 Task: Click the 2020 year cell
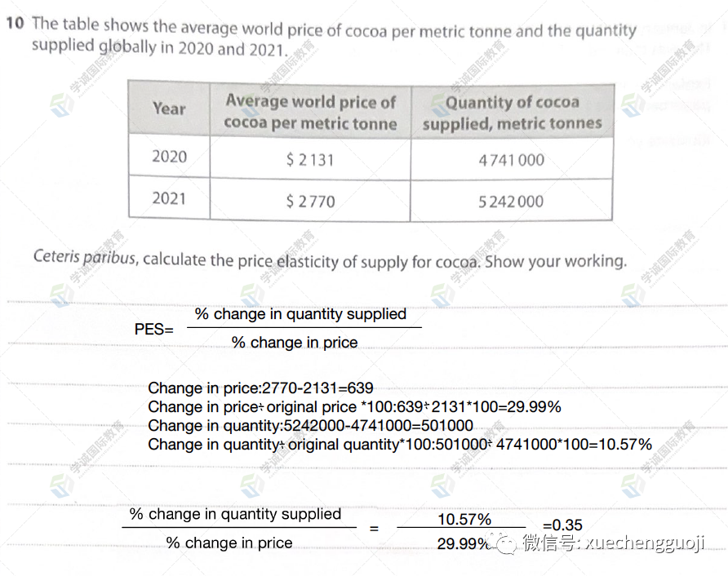(x=169, y=156)
